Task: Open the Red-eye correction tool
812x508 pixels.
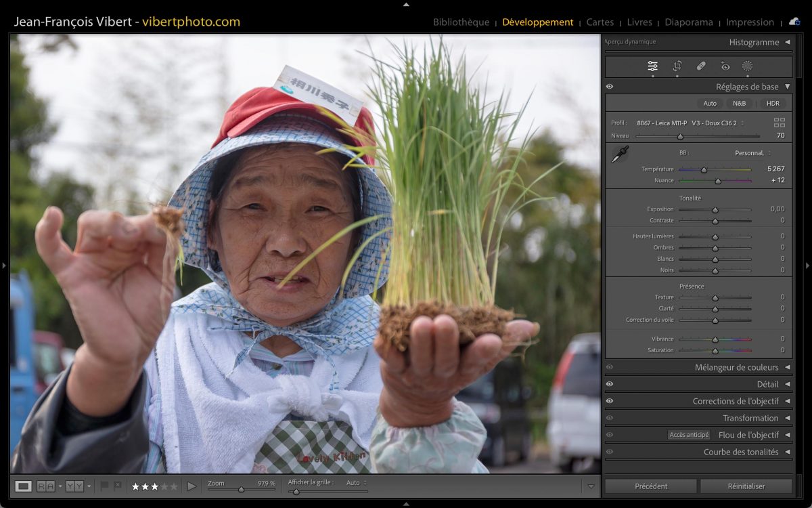Action: [x=725, y=66]
